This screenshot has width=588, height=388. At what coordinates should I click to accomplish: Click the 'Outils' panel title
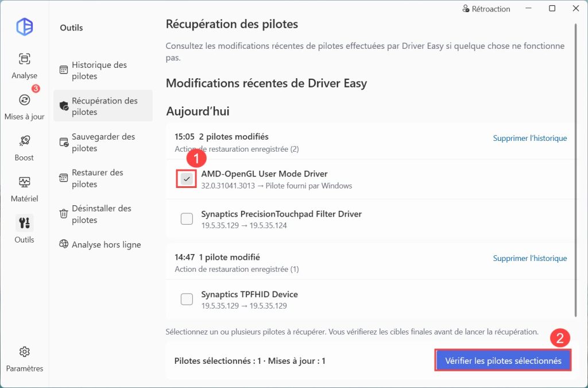[71, 28]
